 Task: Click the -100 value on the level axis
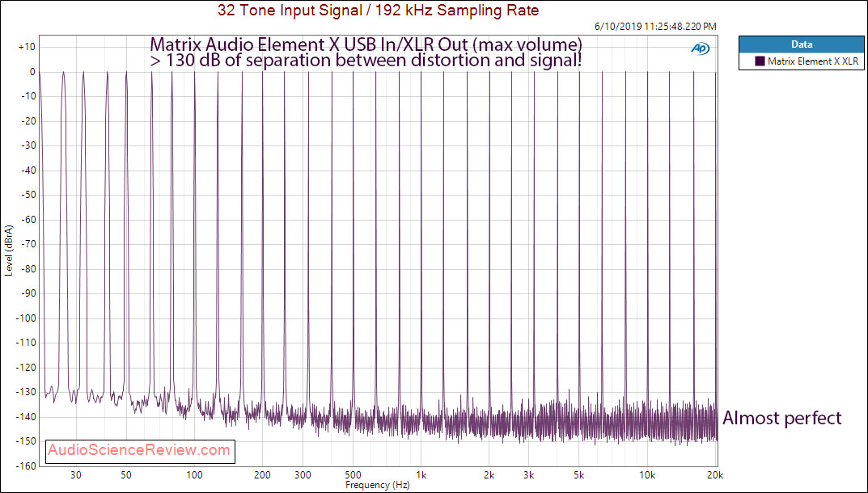pos(25,318)
